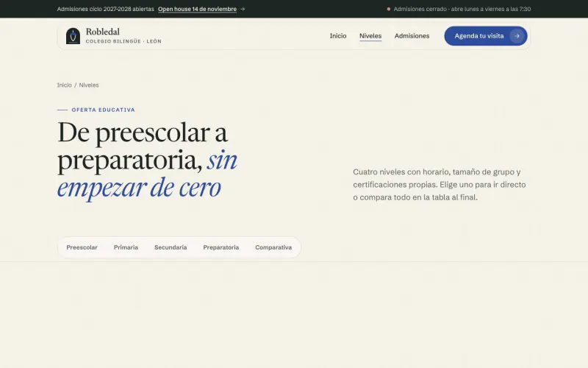Click the Robledal shield logo icon

click(73, 36)
